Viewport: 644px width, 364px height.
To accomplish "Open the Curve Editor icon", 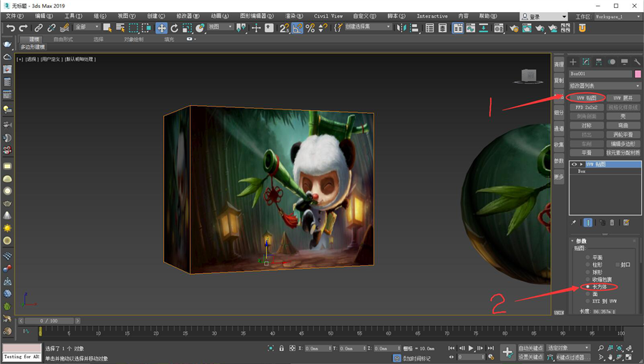I will tap(471, 28).
